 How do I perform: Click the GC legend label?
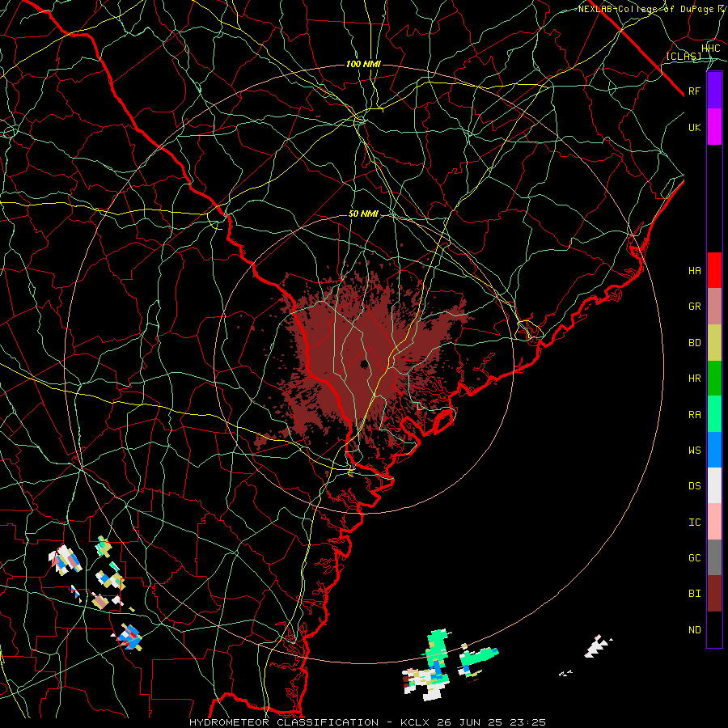tap(694, 558)
